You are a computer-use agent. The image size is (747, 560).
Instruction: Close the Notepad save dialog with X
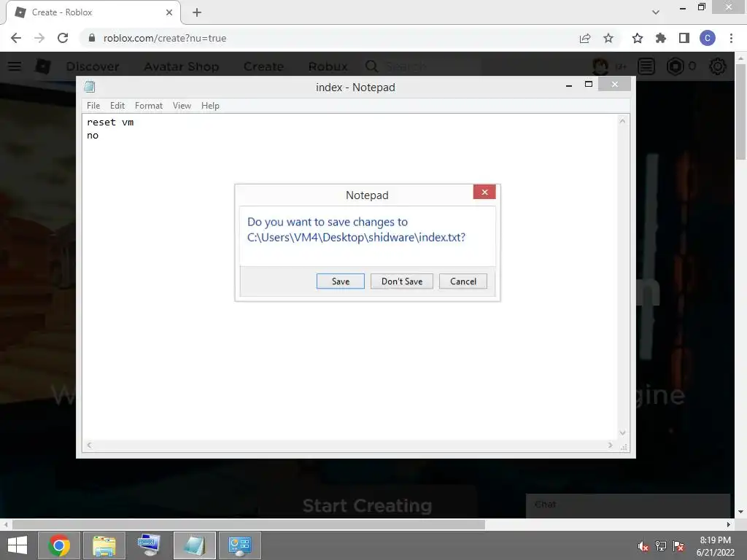click(x=484, y=192)
